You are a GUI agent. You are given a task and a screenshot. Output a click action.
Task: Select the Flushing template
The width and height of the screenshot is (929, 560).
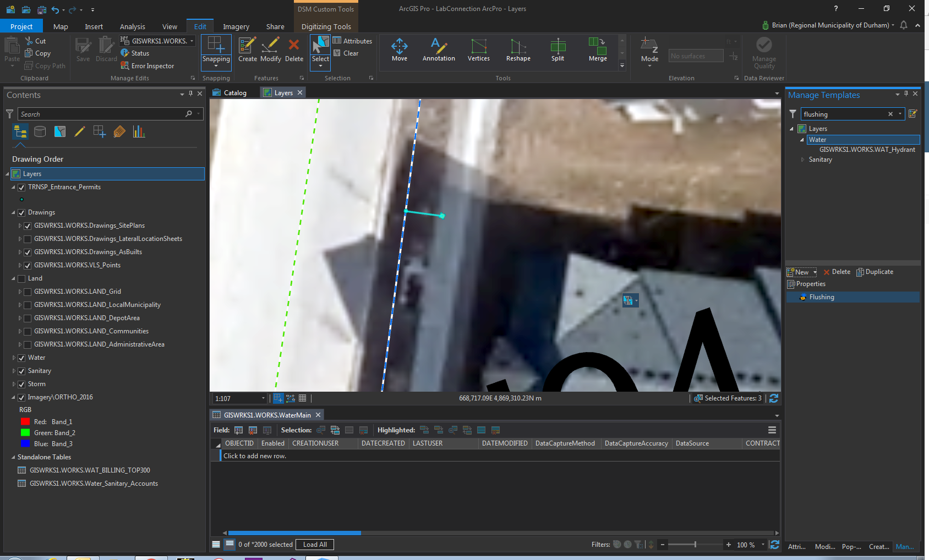tap(853, 297)
